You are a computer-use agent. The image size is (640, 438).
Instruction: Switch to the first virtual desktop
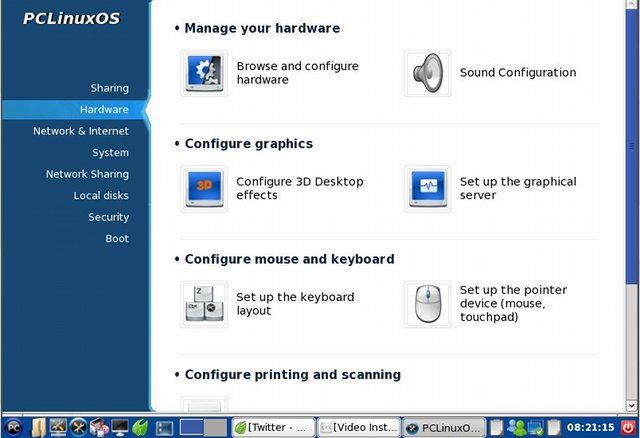[x=191, y=428]
